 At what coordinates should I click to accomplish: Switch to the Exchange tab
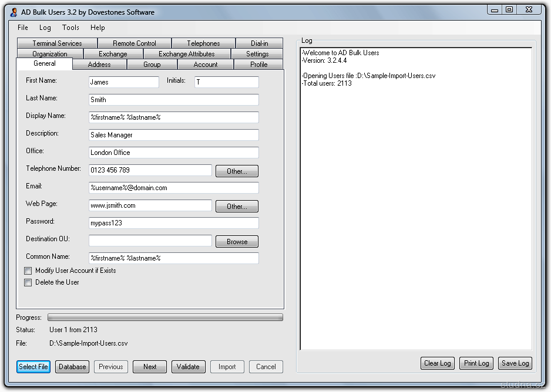pos(113,53)
